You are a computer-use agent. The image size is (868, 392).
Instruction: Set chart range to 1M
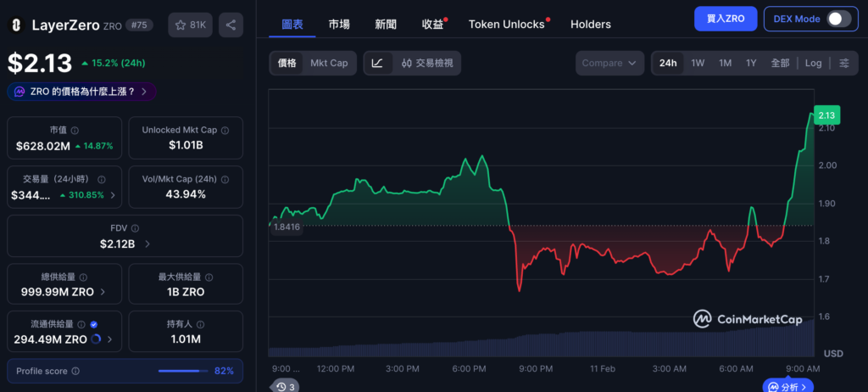click(726, 63)
